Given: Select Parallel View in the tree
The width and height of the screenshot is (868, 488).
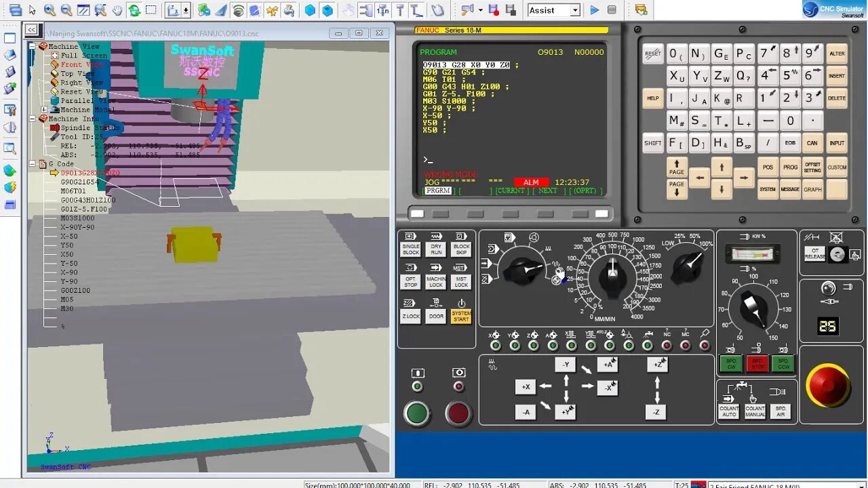Looking at the screenshot, I should pos(88,100).
